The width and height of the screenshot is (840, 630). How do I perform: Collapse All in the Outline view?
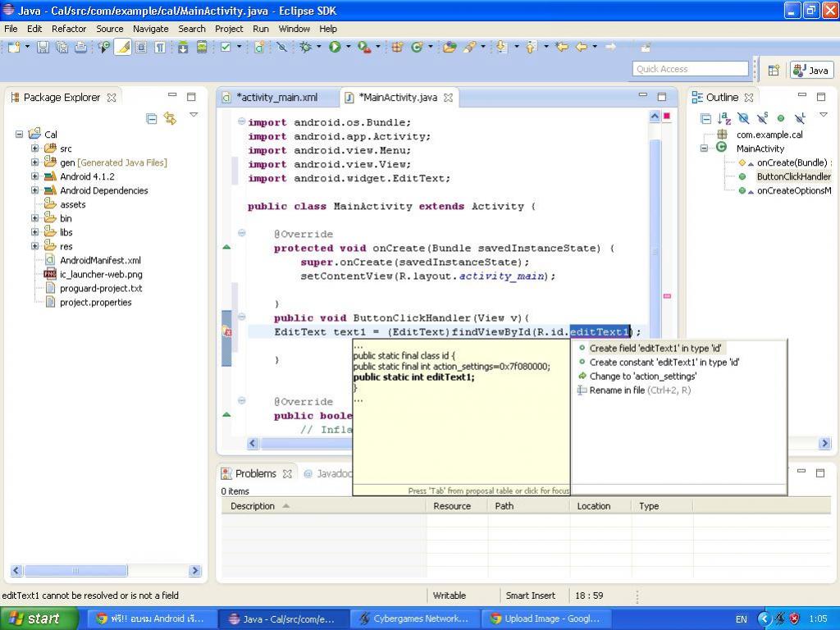click(706, 118)
